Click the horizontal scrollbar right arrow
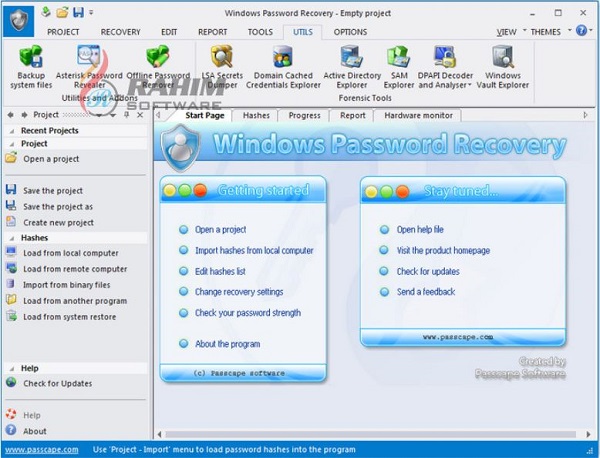 [x=588, y=434]
